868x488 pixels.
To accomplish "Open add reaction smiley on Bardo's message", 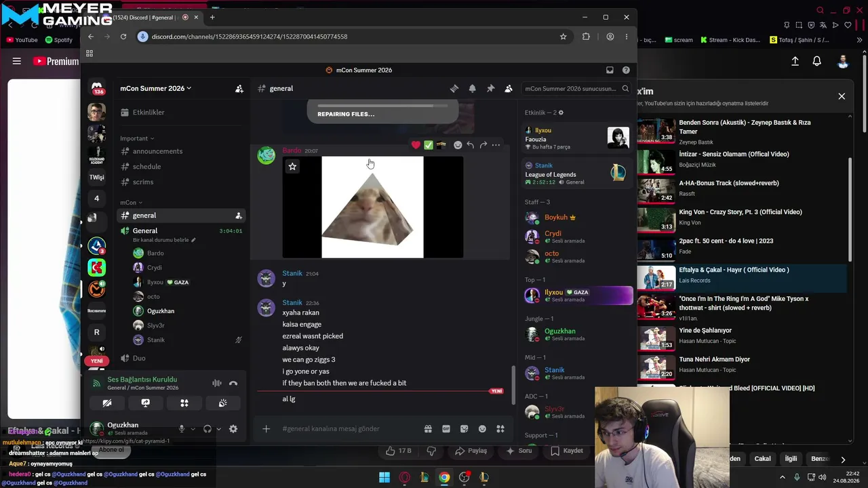I will click(458, 145).
